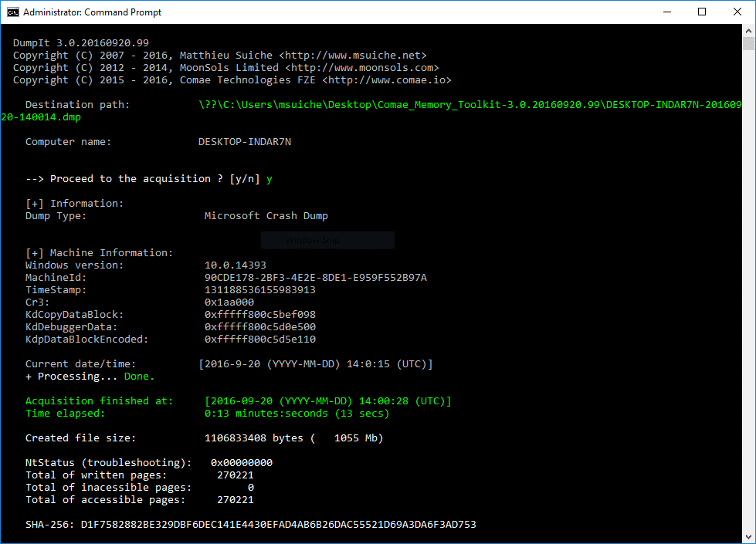This screenshot has width=756, height=544.
Task: Click the scrollbar up arrow
Action: coord(748,31)
